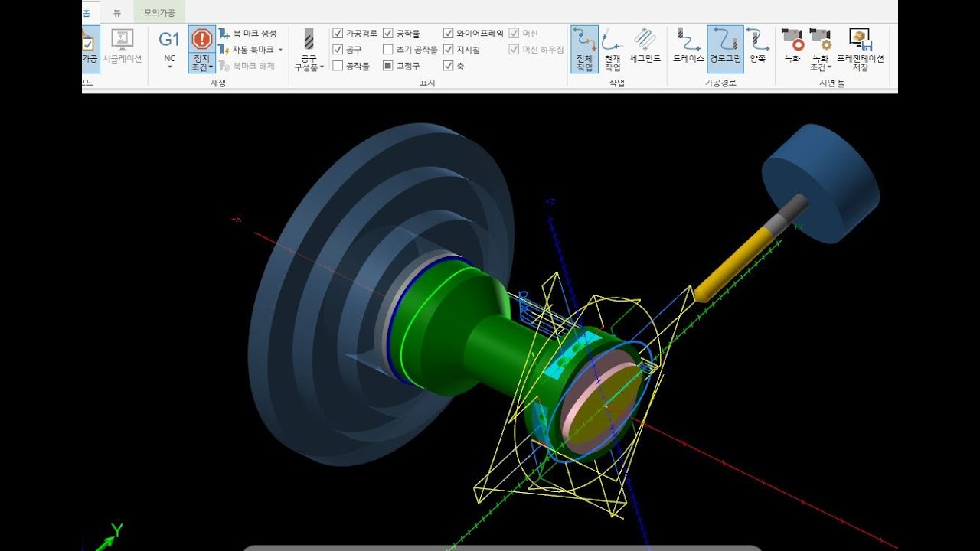Screen dimensions: 980x551
Task: Choose the 양쪽 toolpath mode icon
Action: [x=758, y=39]
